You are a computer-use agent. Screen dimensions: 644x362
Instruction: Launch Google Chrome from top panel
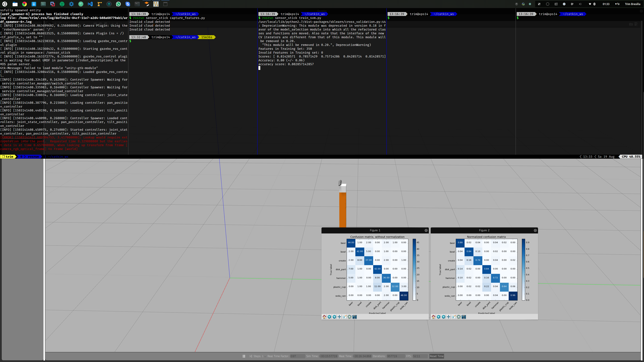pos(24,4)
